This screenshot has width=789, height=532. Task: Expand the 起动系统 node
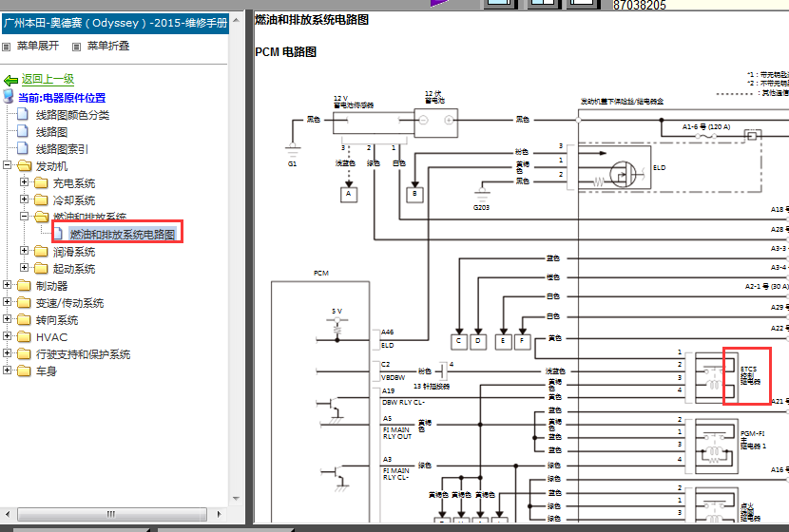point(24,268)
